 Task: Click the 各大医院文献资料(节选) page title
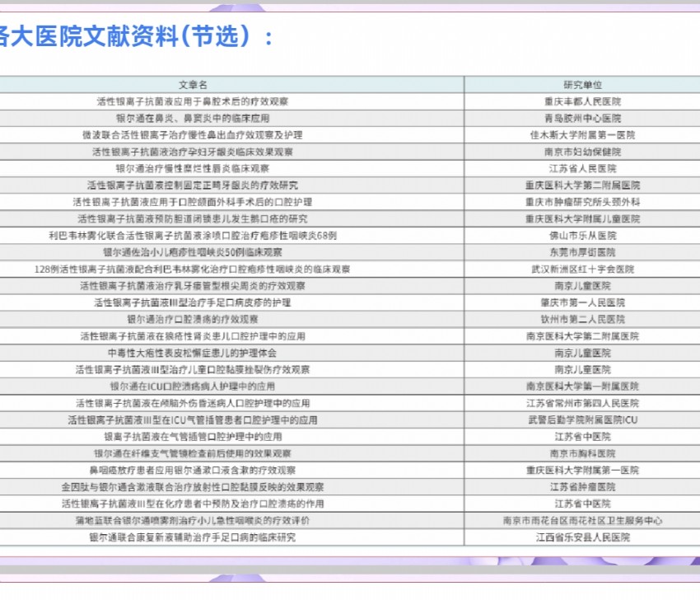tap(132, 36)
